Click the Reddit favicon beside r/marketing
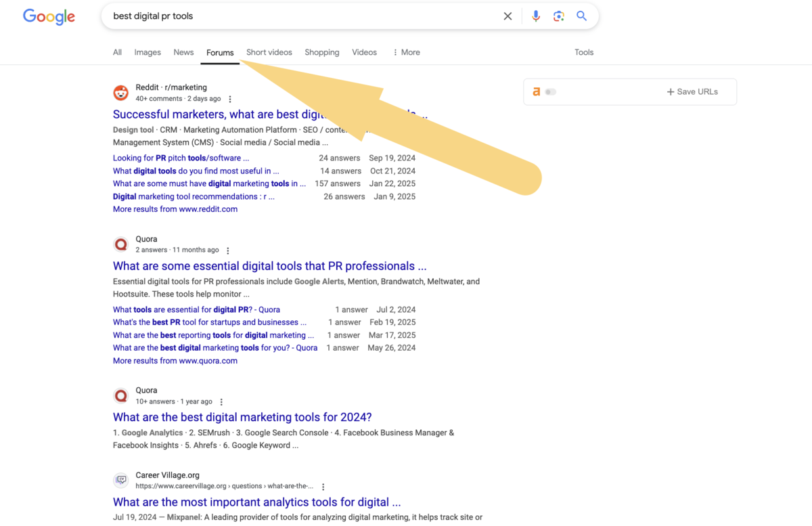The image size is (812, 526). [120, 92]
